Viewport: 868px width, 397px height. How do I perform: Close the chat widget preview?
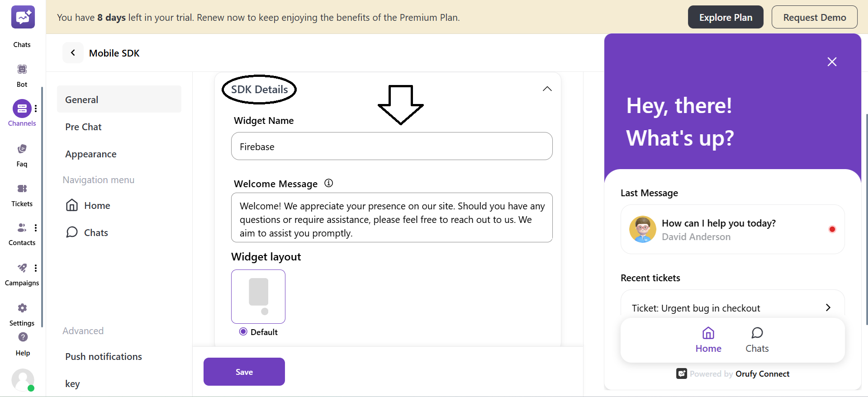click(832, 62)
